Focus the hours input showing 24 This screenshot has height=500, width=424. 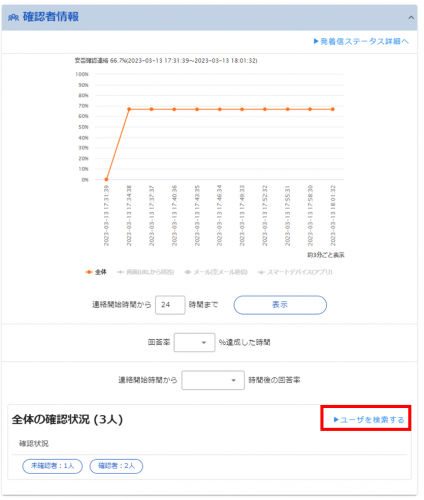(170, 305)
